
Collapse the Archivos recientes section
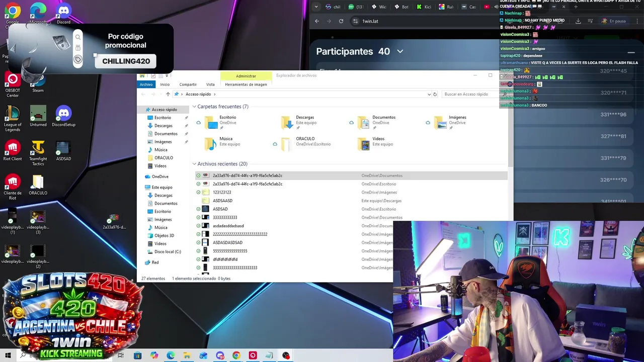tap(194, 164)
